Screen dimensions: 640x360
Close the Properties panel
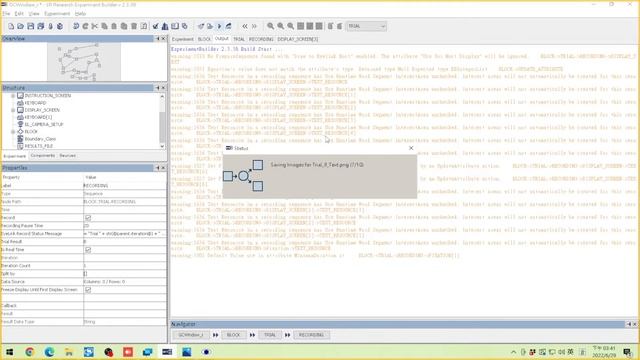[x=163, y=168]
